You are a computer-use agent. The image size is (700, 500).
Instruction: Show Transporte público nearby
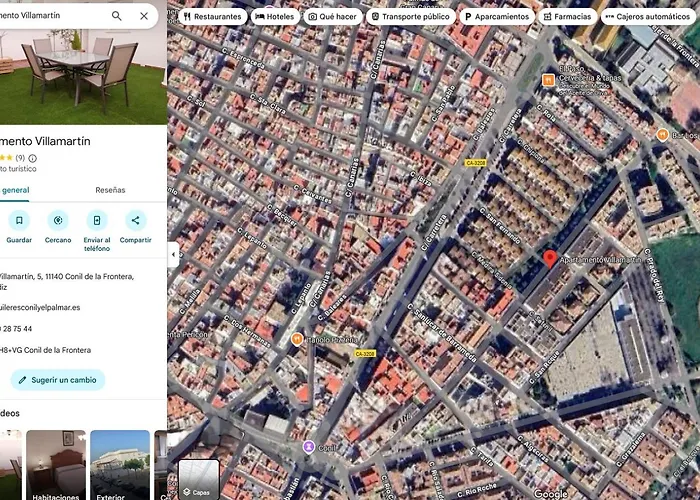point(411,17)
